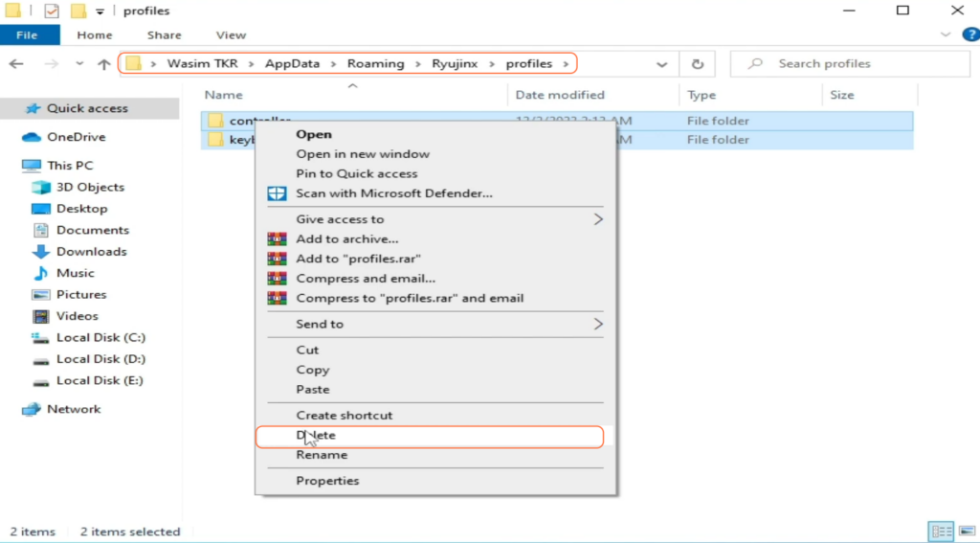Viewport: 980px width, 543px height.
Task: Select Wasim TKR in the address path
Action: point(202,64)
